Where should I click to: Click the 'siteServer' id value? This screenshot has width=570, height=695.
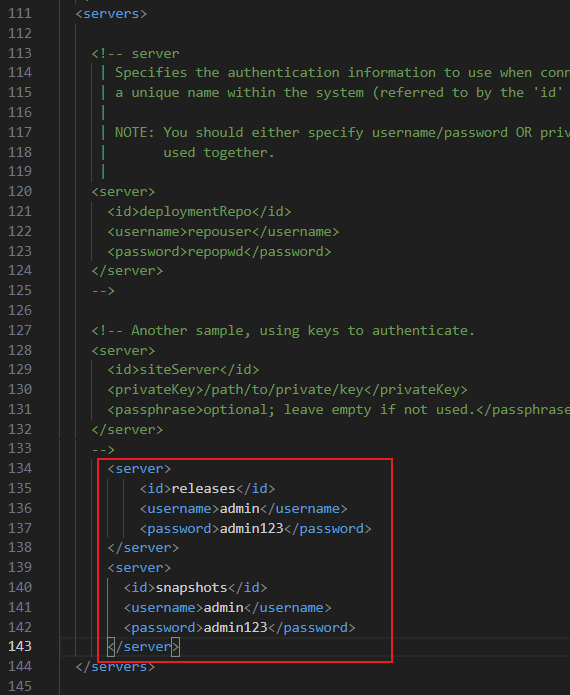click(180, 370)
